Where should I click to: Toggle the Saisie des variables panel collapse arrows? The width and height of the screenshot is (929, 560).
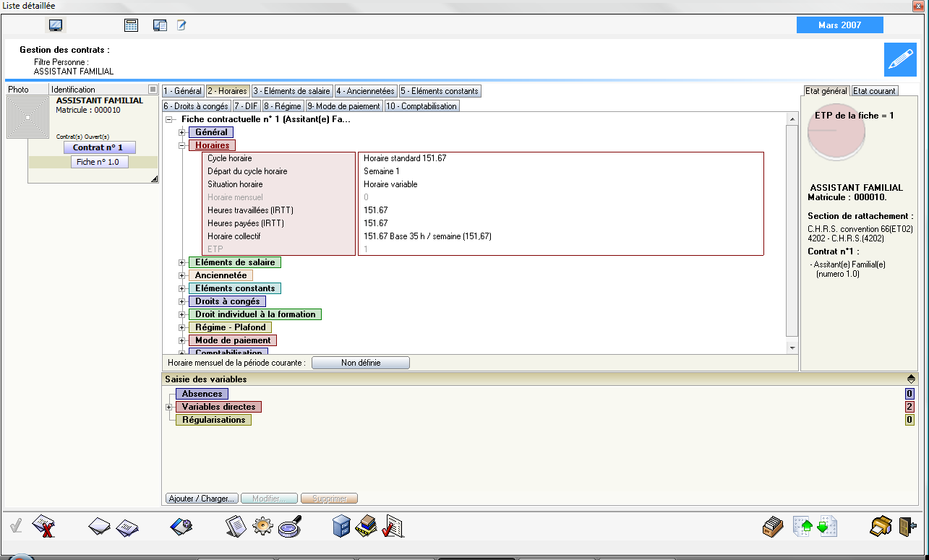pyautogui.click(x=911, y=379)
